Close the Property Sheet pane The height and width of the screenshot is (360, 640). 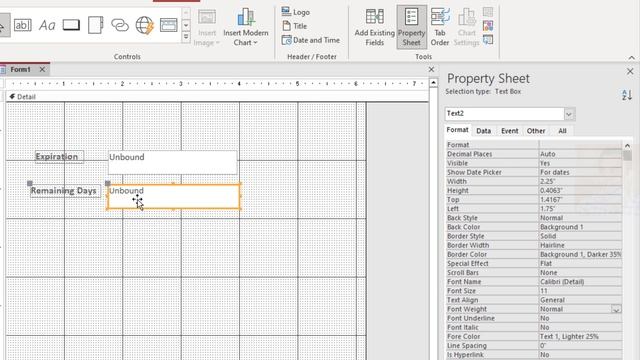tap(630, 71)
